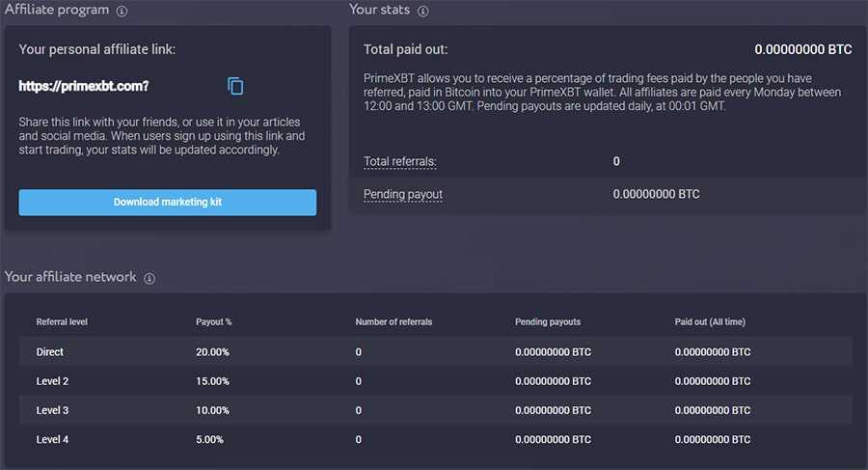Click the 5.00% Level 4 payout value
This screenshot has width=868, height=470.
point(209,439)
